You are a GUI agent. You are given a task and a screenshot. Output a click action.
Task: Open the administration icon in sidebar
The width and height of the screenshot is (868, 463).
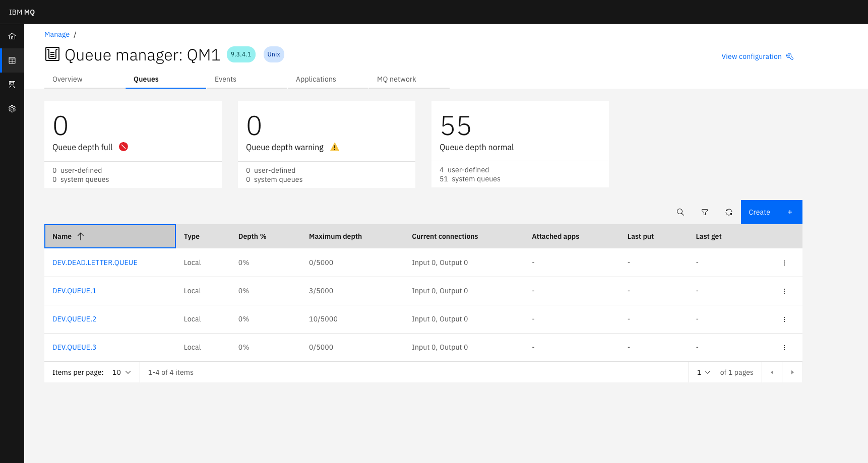pos(12,84)
